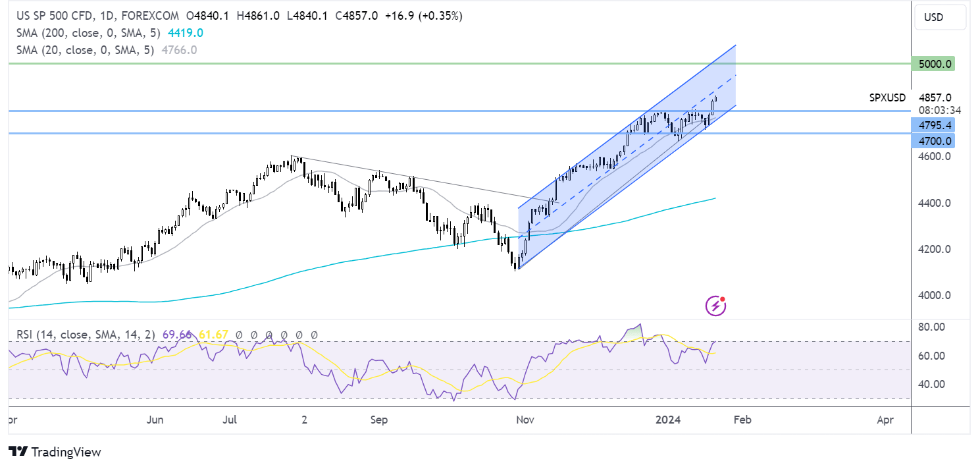Click the US SP 500 CFD symbol title
Viewport: 980px width, 469px height.
[55, 15]
